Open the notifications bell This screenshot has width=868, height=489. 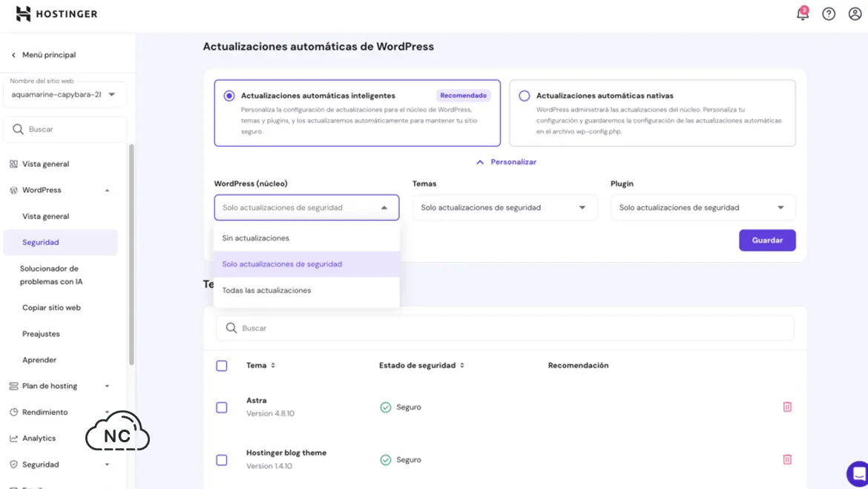(802, 13)
